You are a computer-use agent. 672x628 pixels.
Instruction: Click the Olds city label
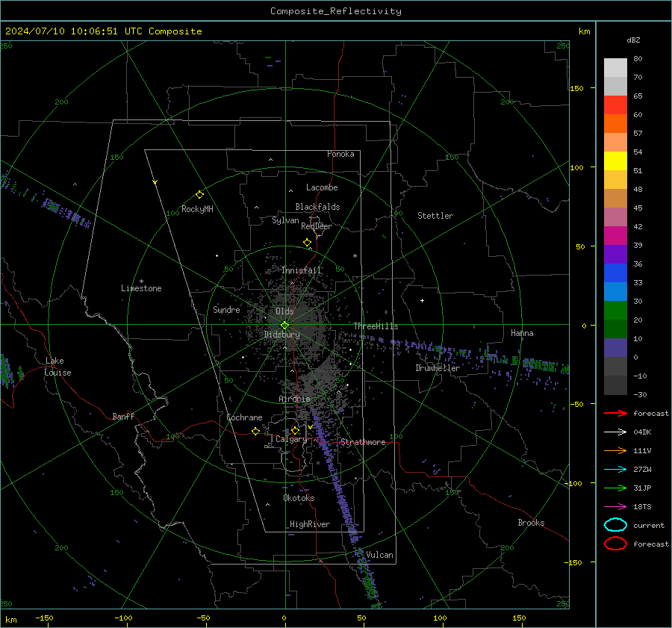[x=284, y=311]
